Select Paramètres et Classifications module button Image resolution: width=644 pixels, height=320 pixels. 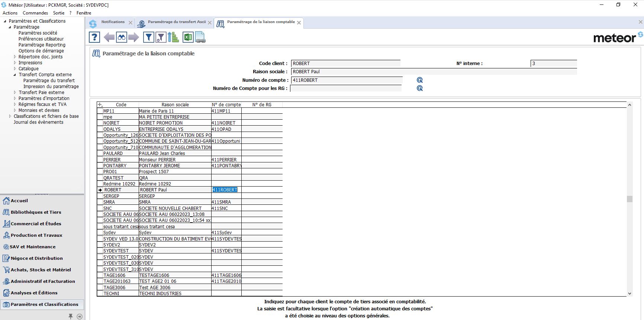pyautogui.click(x=42, y=304)
